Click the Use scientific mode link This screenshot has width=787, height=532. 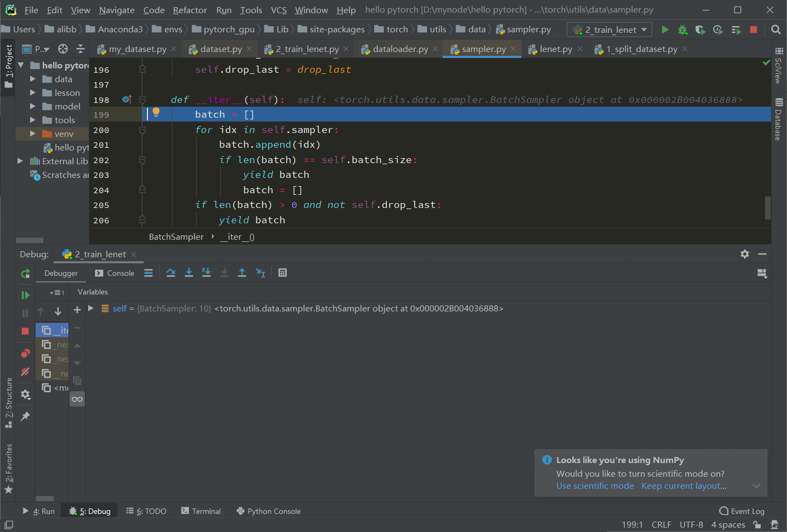595,485
